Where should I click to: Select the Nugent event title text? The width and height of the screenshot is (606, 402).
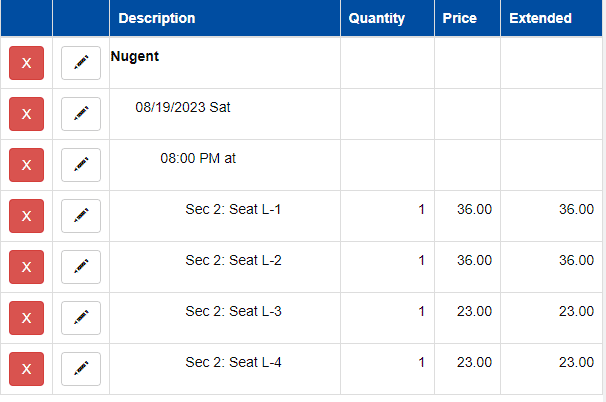coord(134,56)
